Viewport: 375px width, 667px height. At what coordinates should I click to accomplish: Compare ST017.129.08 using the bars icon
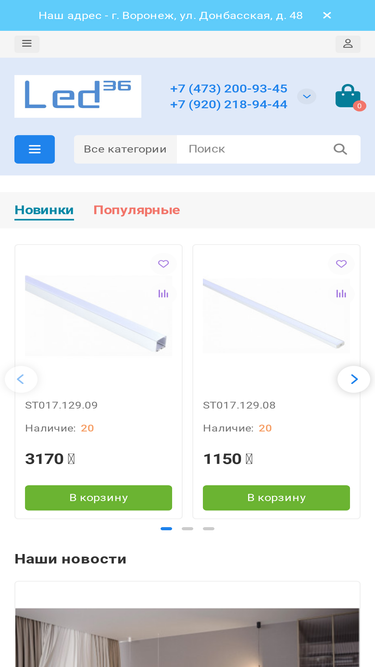(x=341, y=294)
